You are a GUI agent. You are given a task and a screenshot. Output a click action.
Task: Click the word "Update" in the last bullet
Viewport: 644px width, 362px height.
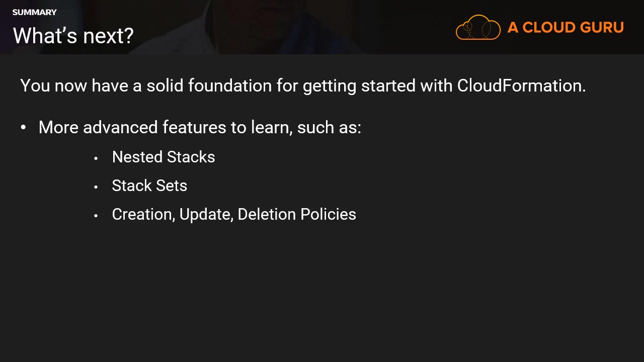[x=206, y=214]
